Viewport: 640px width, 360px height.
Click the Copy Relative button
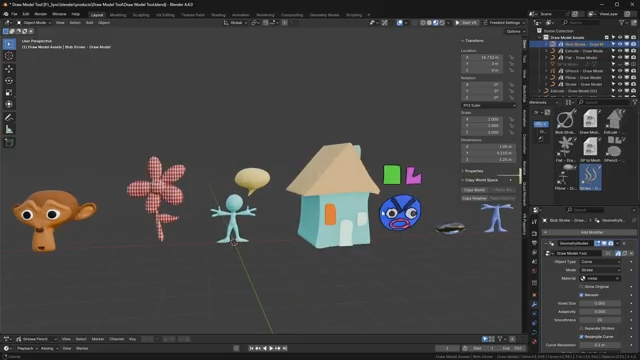click(x=474, y=198)
